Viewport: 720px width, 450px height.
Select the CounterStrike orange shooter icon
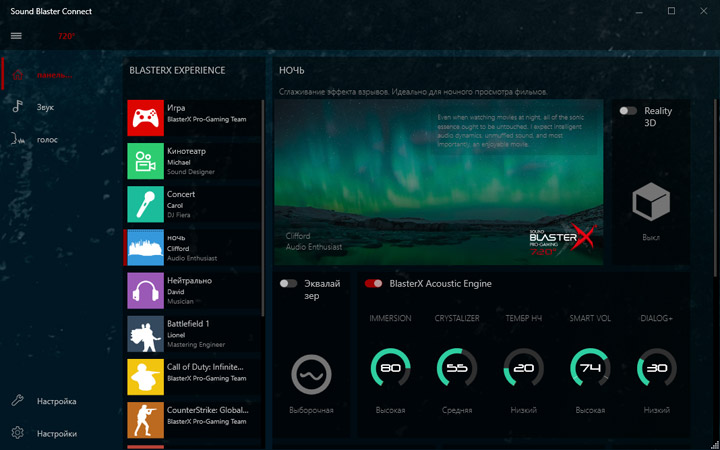pyautogui.click(x=146, y=420)
